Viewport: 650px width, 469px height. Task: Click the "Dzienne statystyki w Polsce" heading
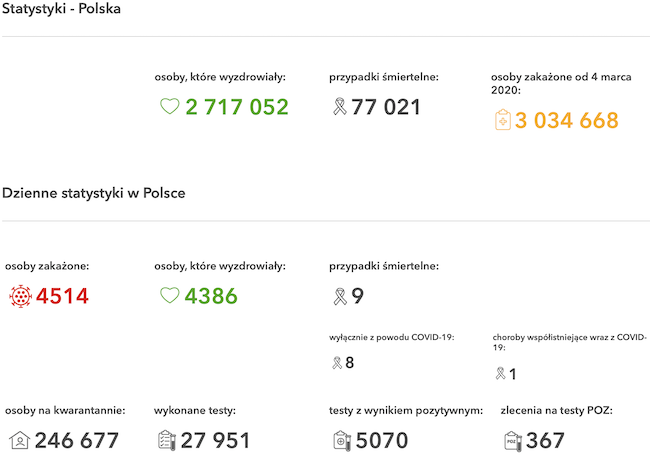94,192
